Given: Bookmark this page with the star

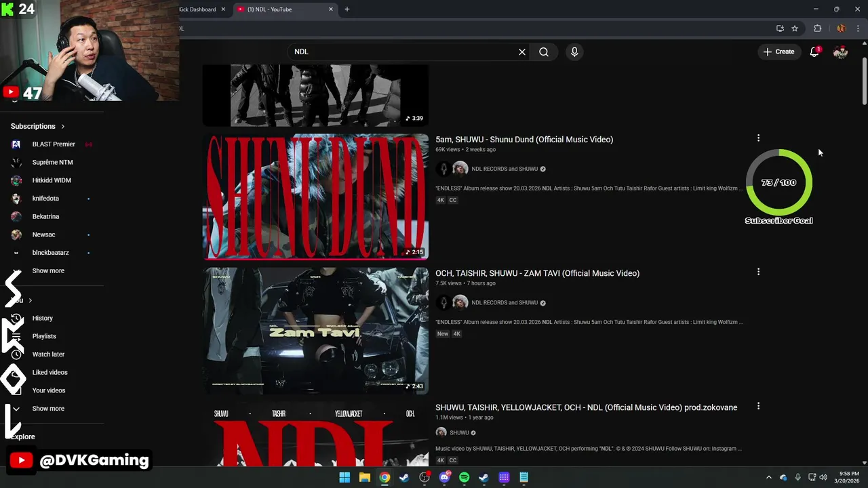Looking at the screenshot, I should (795, 28).
